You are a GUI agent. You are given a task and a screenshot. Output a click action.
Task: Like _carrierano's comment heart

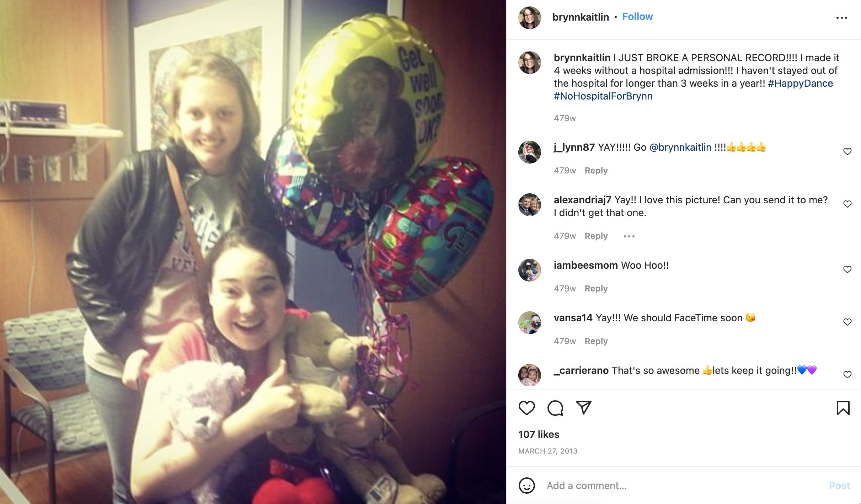(x=847, y=375)
